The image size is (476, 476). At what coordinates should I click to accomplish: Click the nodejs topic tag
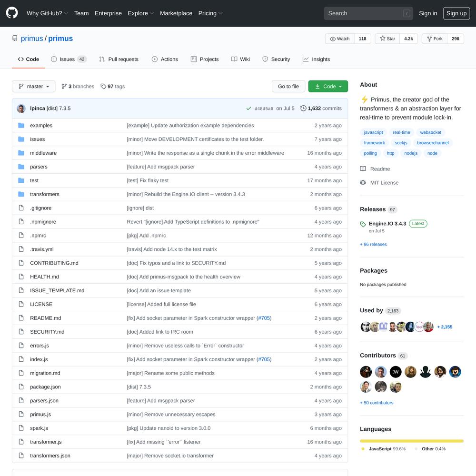(411, 153)
